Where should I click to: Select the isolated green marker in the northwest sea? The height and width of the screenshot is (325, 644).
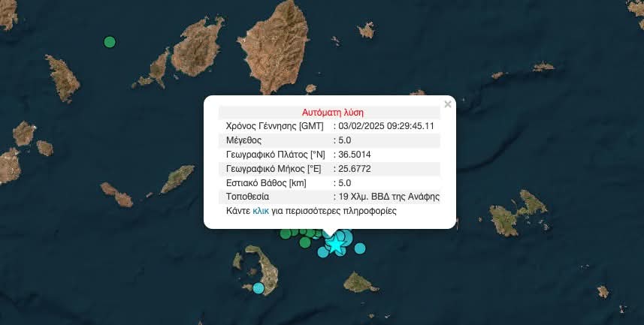110,42
